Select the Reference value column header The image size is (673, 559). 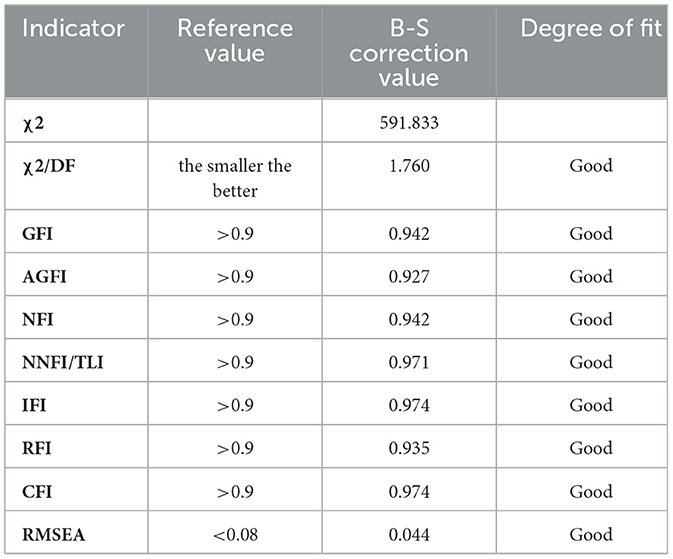(x=235, y=41)
